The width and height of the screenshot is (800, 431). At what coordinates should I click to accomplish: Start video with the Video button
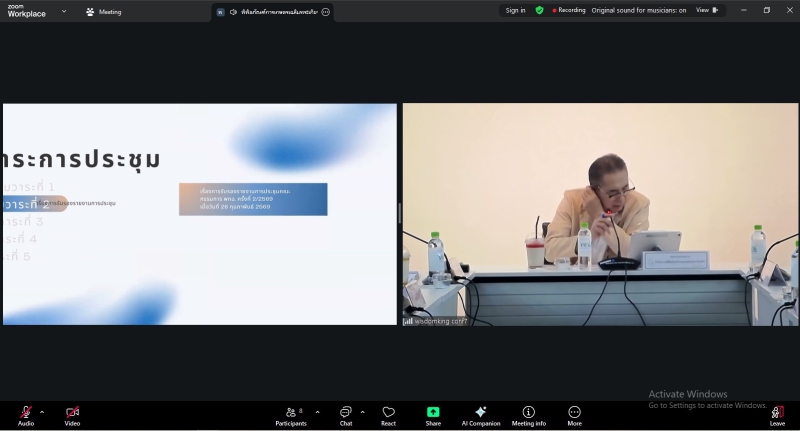[72, 413]
